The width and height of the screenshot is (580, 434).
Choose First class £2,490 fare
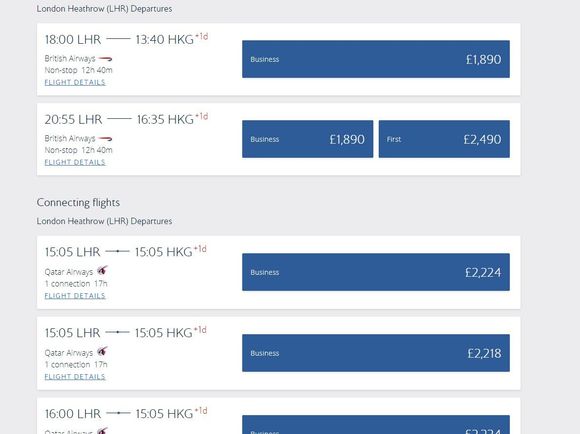coord(444,139)
